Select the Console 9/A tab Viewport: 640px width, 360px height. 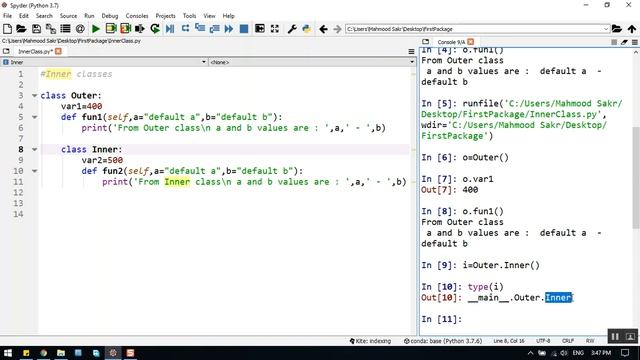pos(451,42)
